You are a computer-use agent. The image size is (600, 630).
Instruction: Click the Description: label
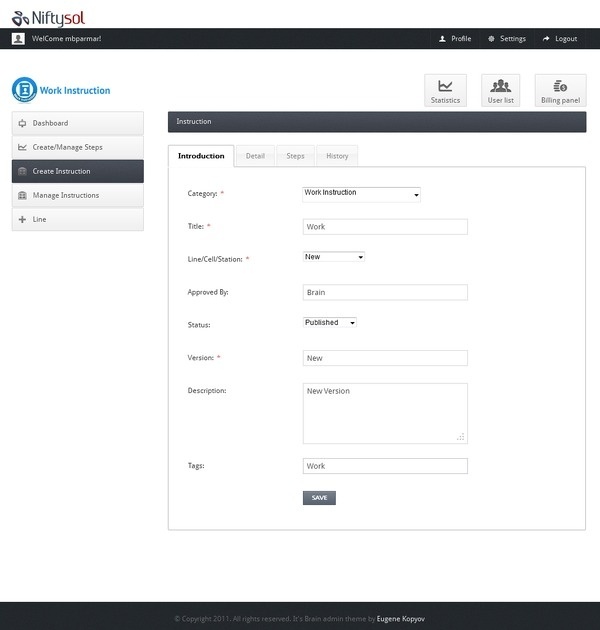[207, 391]
